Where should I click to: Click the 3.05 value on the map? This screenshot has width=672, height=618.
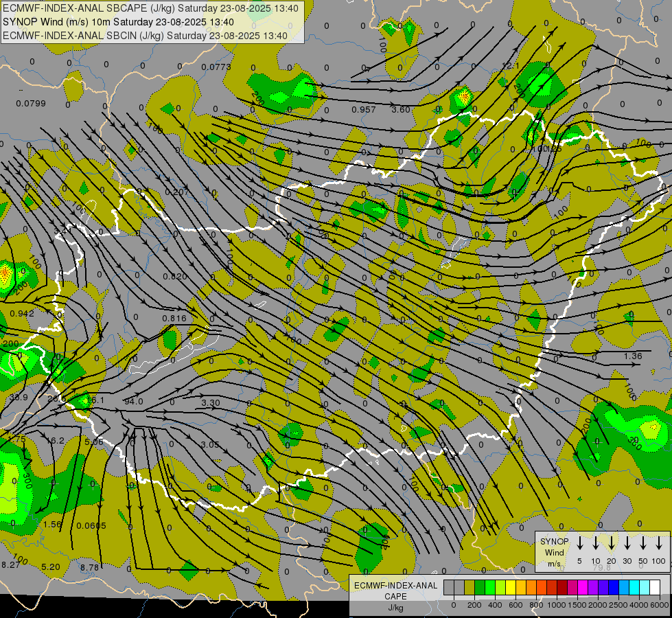pyautogui.click(x=210, y=445)
